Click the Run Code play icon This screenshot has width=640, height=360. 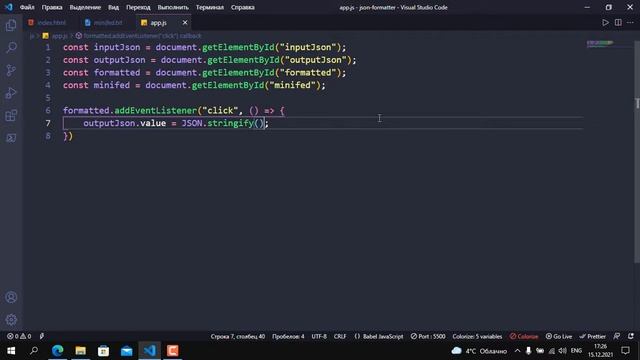click(605, 22)
